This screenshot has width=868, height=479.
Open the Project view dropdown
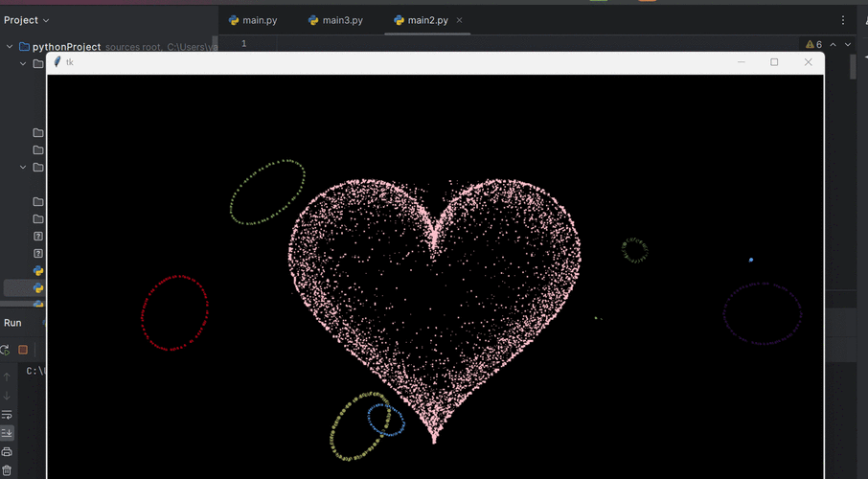coord(27,20)
